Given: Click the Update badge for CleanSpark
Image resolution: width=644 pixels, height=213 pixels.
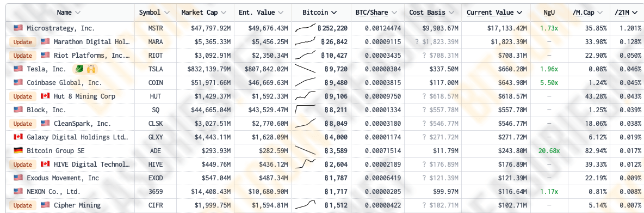Looking at the screenshot, I should (x=23, y=123).
